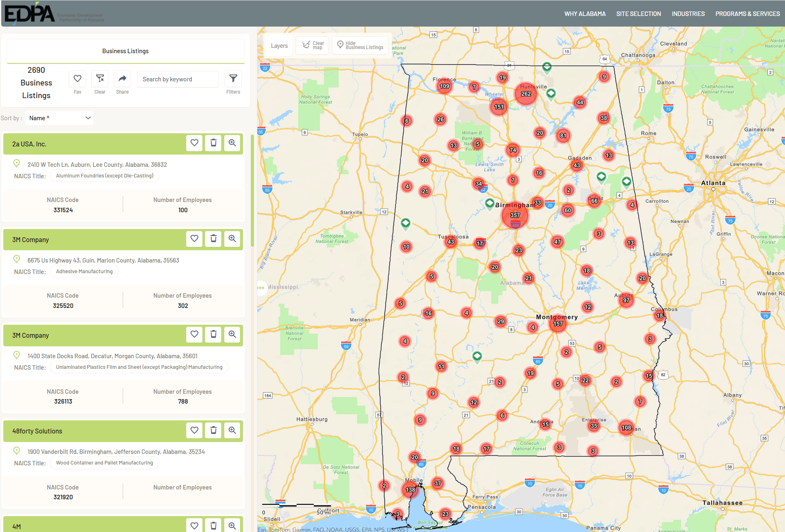The image size is (785, 532).
Task: Toggle Hide Business Listings on map
Action: [360, 45]
